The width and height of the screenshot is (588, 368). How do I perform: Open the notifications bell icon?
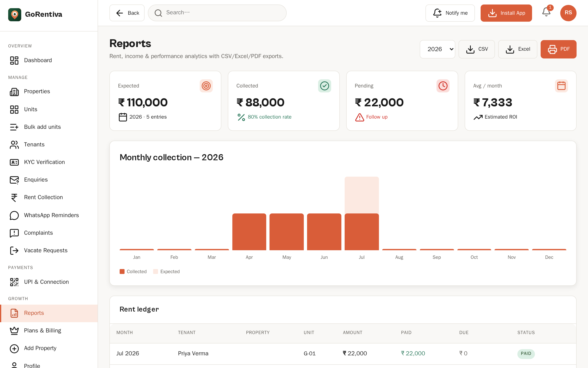pyautogui.click(x=546, y=12)
